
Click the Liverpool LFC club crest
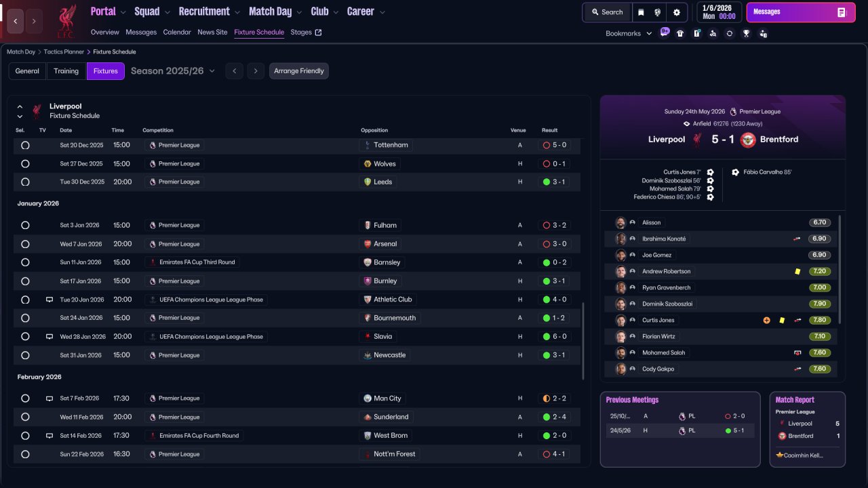coord(66,21)
